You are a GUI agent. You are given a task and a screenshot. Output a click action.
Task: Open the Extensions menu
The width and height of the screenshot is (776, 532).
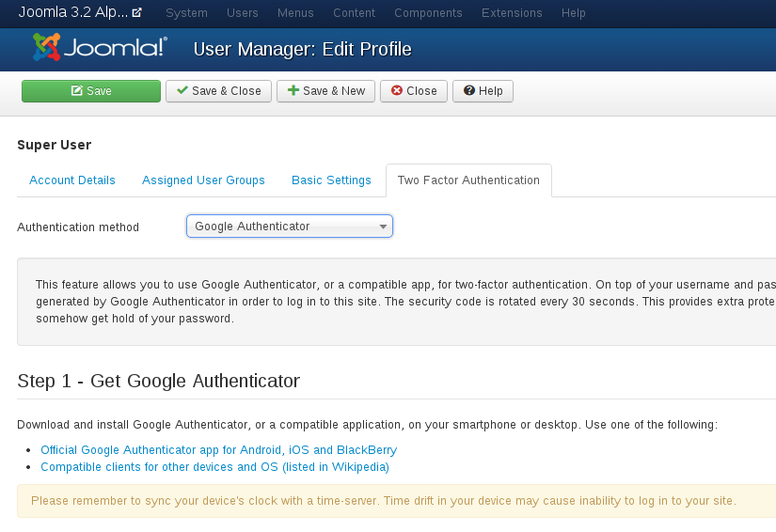tap(512, 13)
